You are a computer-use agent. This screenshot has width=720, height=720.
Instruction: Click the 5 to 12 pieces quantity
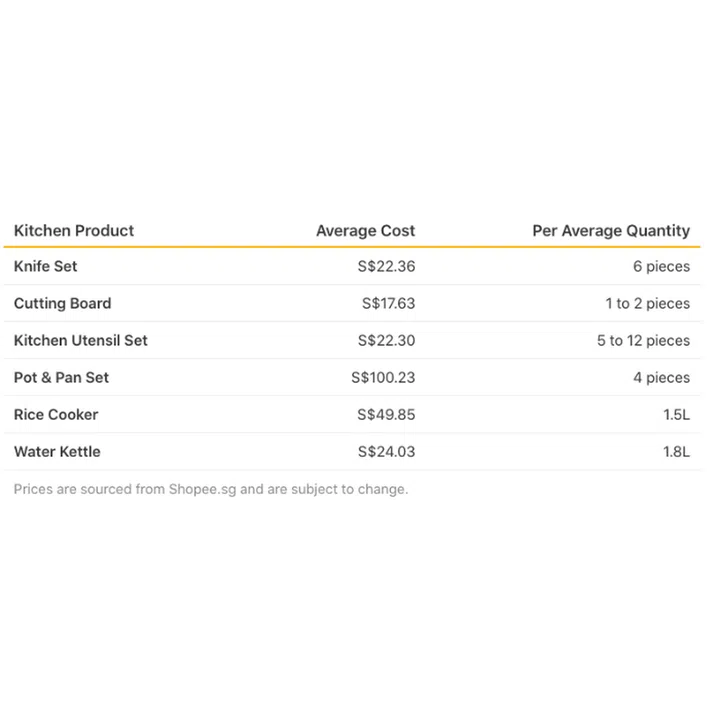point(643,341)
